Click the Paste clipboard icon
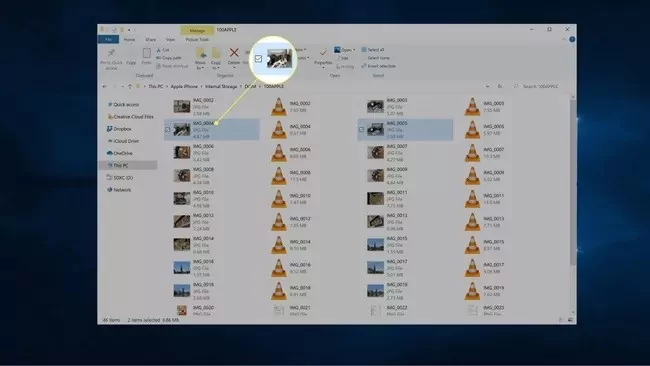The height and width of the screenshot is (366, 650). point(146,53)
